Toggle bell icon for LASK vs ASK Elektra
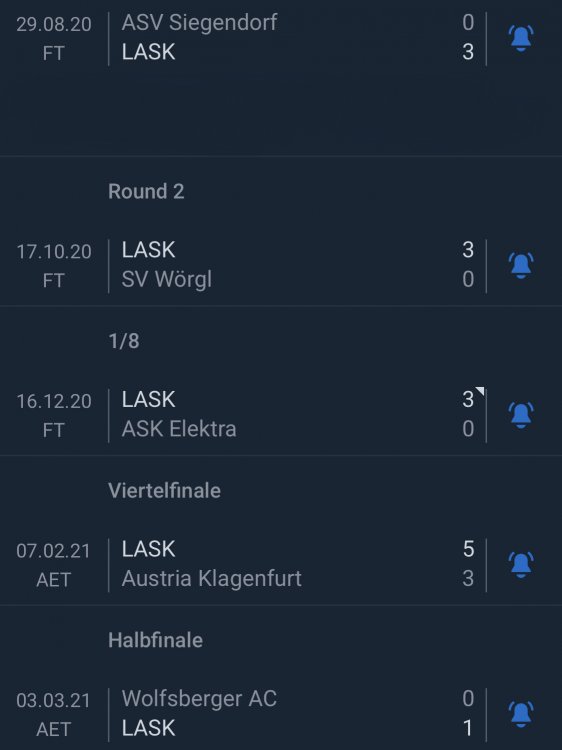The height and width of the screenshot is (750, 562). [x=520, y=415]
